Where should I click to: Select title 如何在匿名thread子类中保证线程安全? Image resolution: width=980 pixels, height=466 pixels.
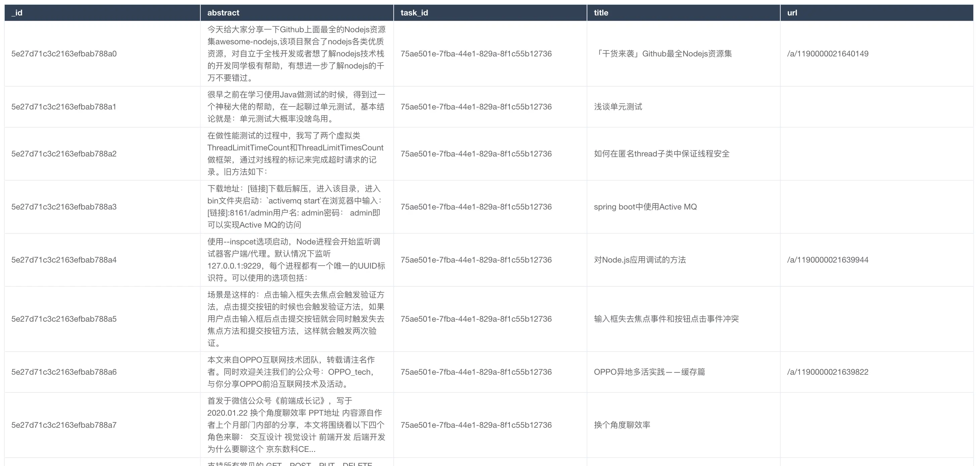click(661, 154)
